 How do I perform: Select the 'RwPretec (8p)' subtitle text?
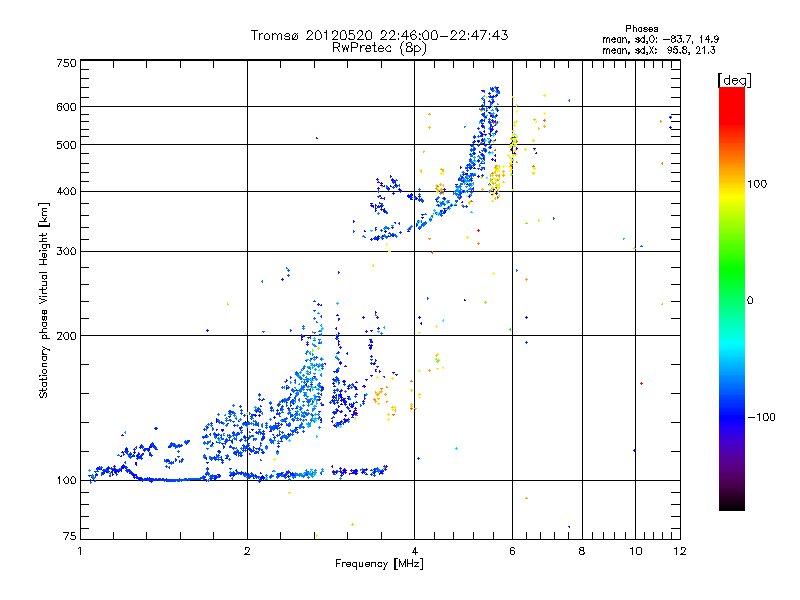tap(379, 48)
